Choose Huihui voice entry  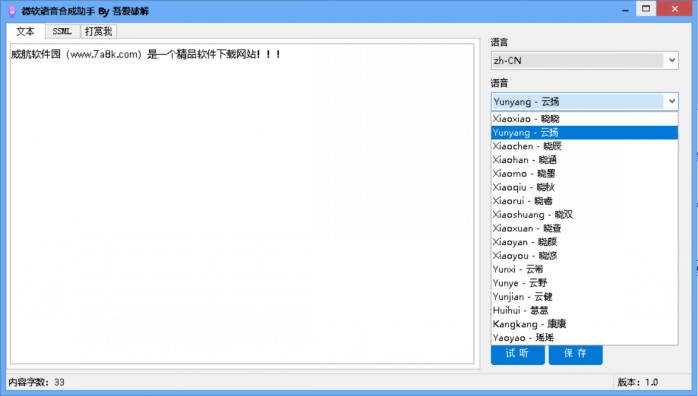[x=584, y=310]
